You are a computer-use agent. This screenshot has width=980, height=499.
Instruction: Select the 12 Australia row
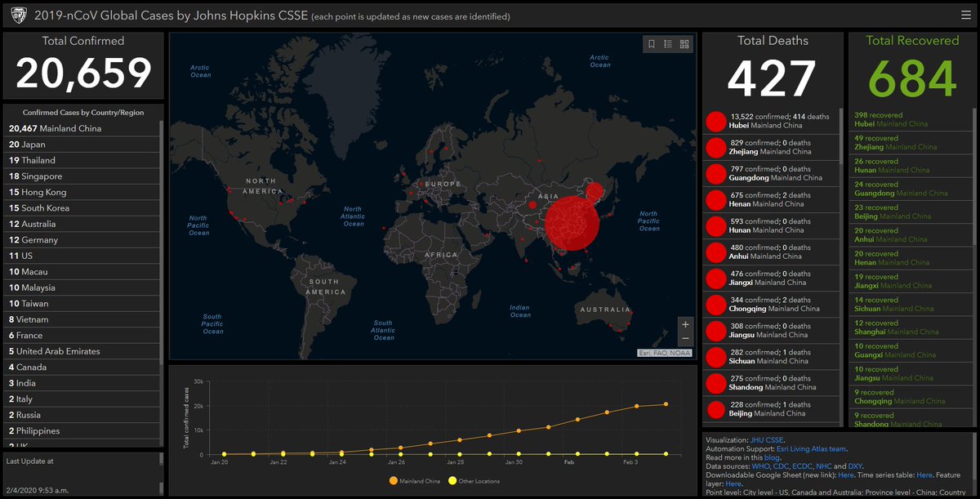[82, 224]
